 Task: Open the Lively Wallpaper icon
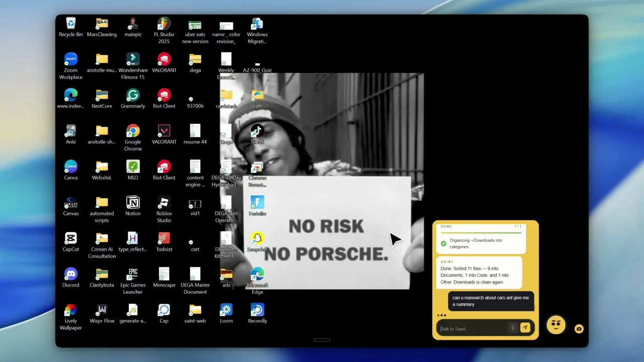[71, 316]
